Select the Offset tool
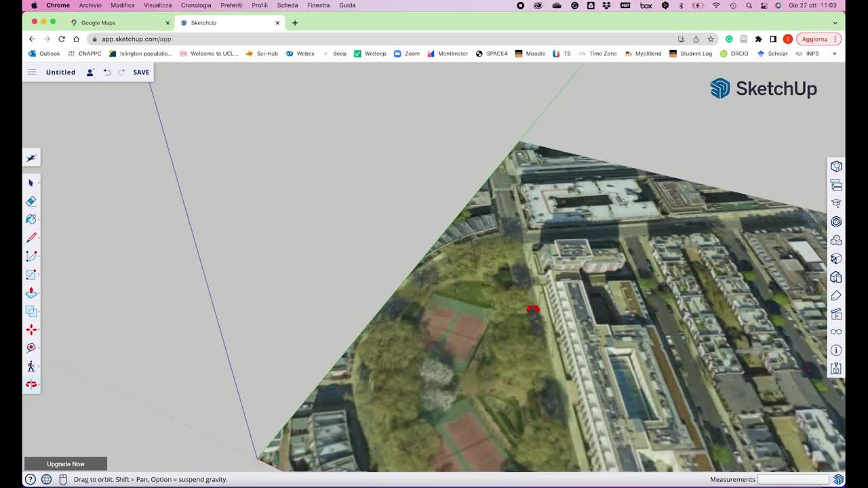Image resolution: width=868 pixels, height=488 pixels. pos(31,311)
